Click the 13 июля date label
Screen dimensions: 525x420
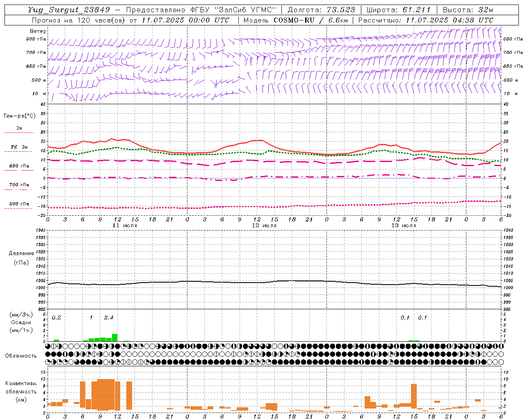click(404, 226)
